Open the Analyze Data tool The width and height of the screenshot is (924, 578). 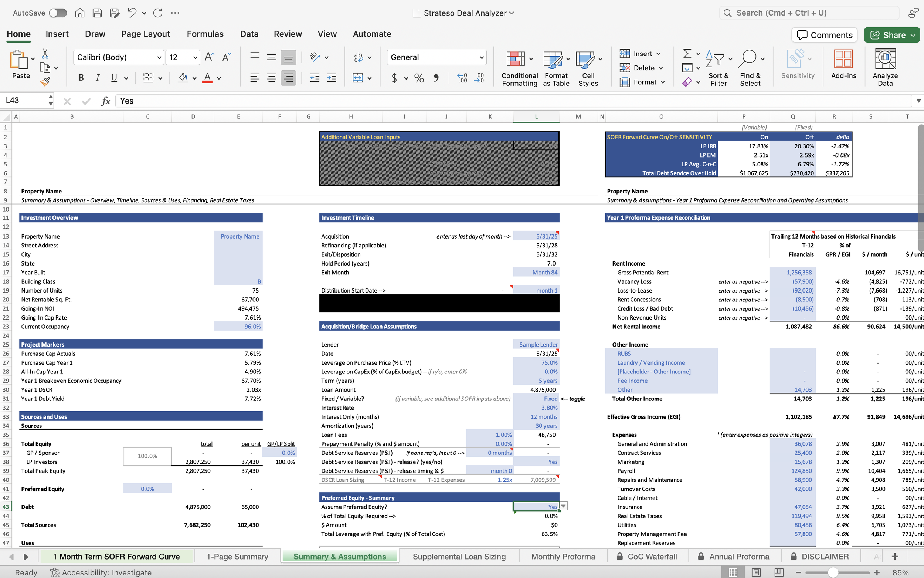pyautogui.click(x=885, y=59)
